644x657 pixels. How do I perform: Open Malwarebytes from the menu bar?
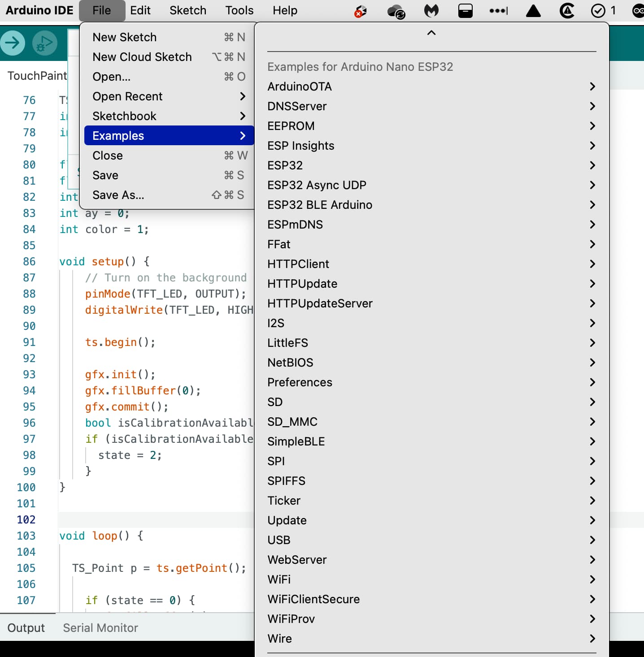[431, 11]
